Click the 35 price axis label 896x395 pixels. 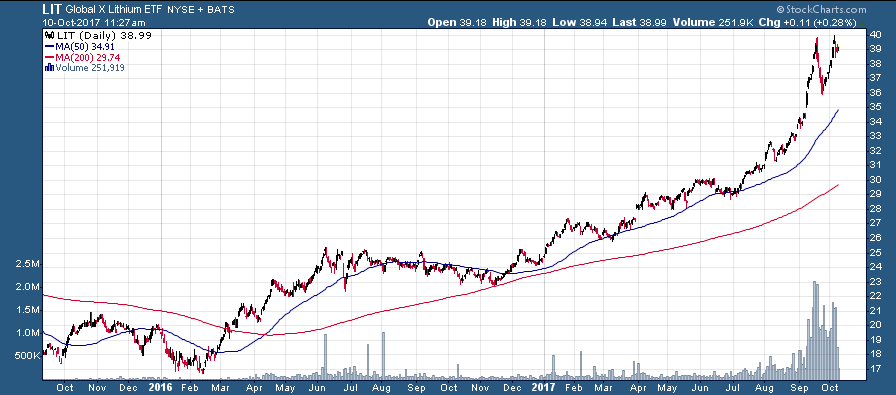point(874,107)
